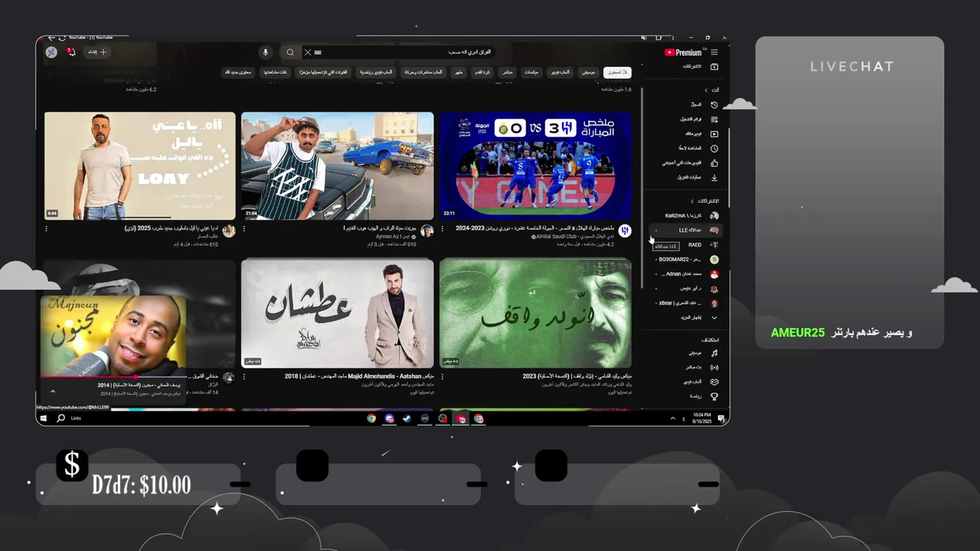Show hidden system tray icons
The height and width of the screenshot is (551, 980).
click(672, 419)
